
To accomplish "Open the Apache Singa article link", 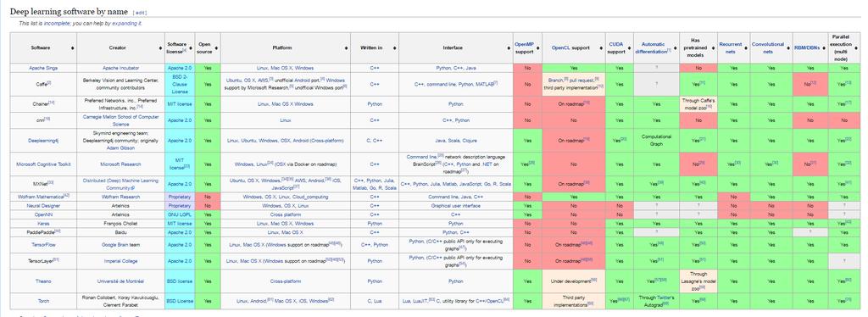I will [x=43, y=68].
